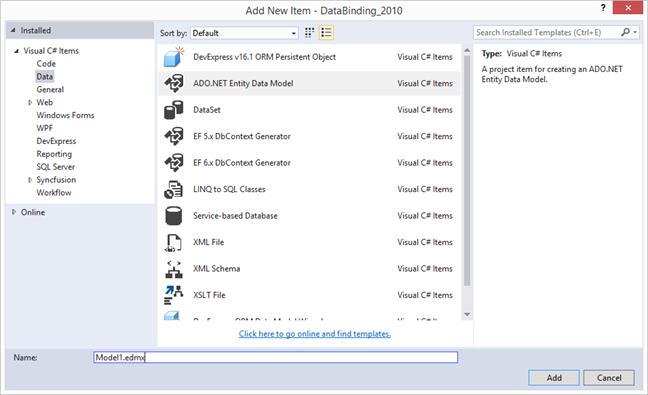
Task: Collapse the Installed section
Action: tap(13, 30)
